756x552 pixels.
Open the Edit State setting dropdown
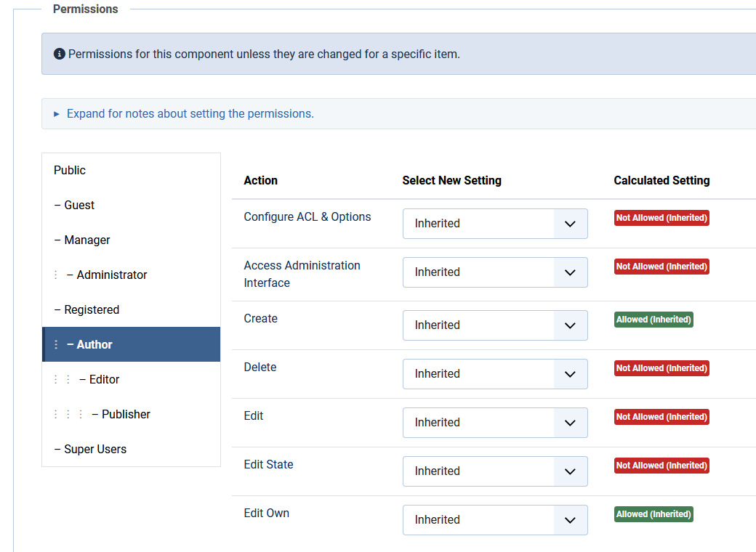click(494, 471)
